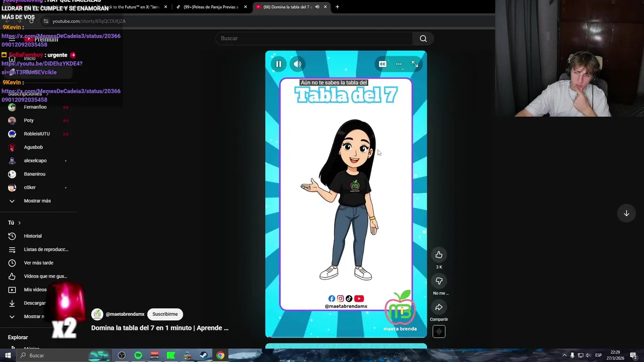This screenshot has height=362, width=644.
Task: Show hidden system tray icons chevron
Action: (x=564, y=355)
